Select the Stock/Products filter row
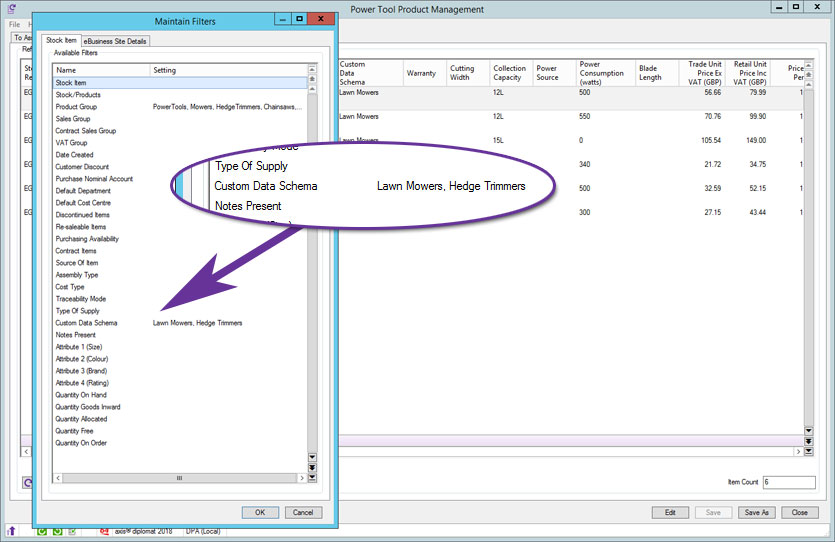Image resolution: width=835 pixels, height=542 pixels. (x=180, y=95)
